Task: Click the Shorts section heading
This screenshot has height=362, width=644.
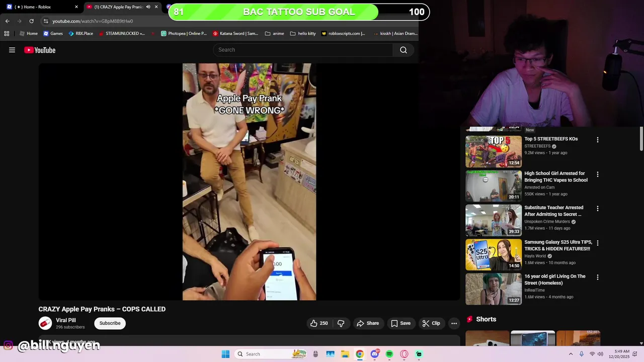Action: point(486,319)
